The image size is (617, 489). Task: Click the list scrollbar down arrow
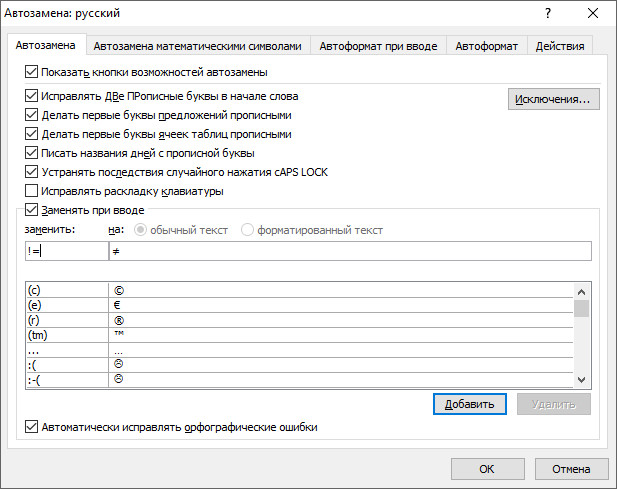[582, 380]
